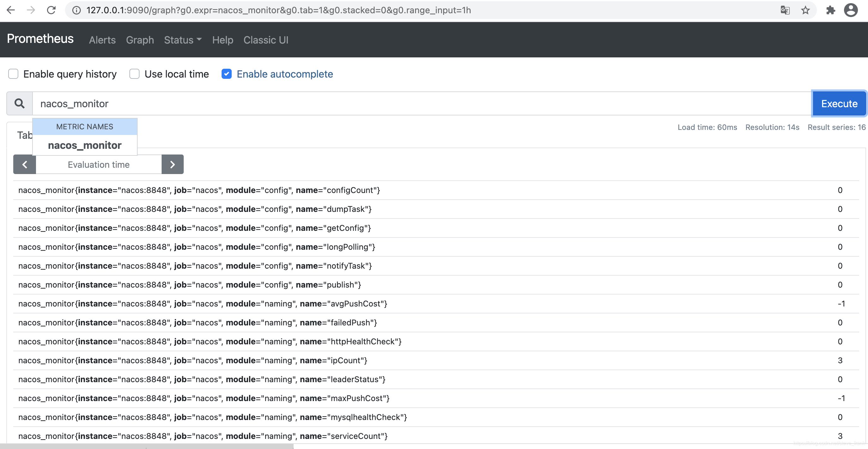Step evaluation time backward
This screenshot has height=449, width=868.
[25, 164]
